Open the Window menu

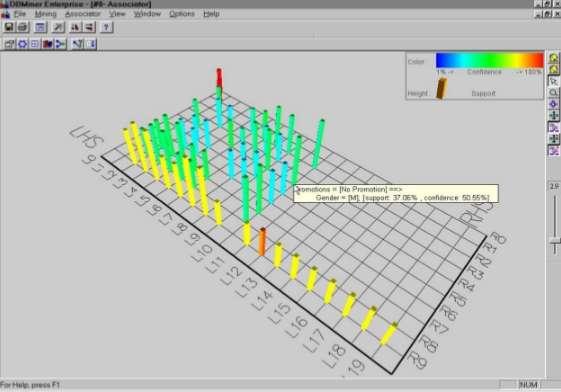[147, 14]
